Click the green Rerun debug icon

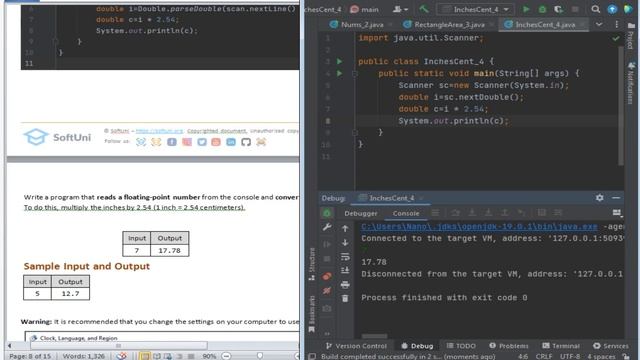click(327, 213)
